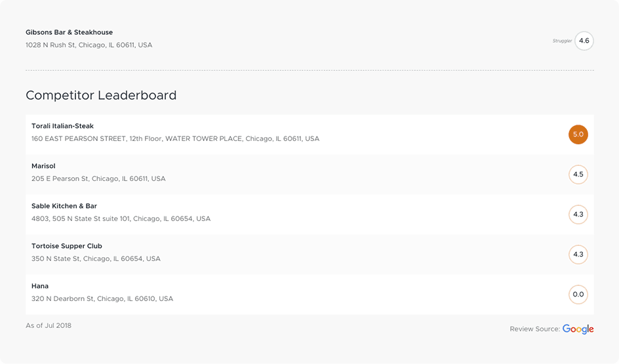
Task: Click the Competitor Leaderboard heading
Action: click(101, 95)
